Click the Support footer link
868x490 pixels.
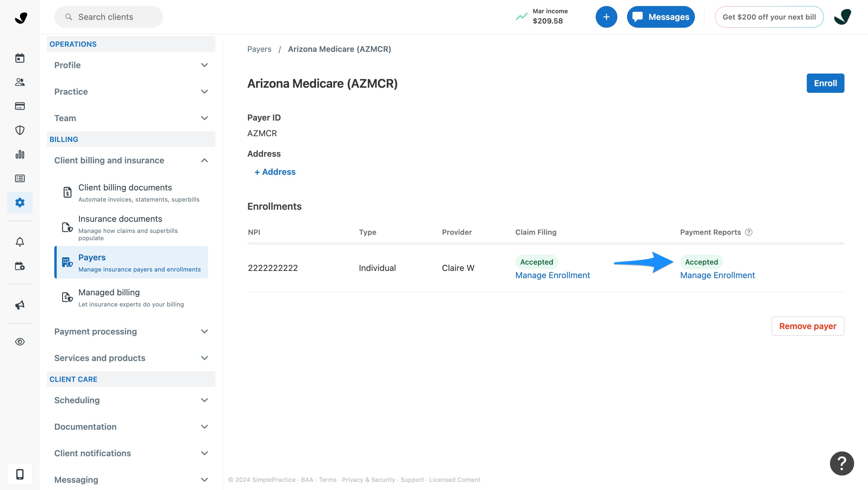click(x=412, y=479)
